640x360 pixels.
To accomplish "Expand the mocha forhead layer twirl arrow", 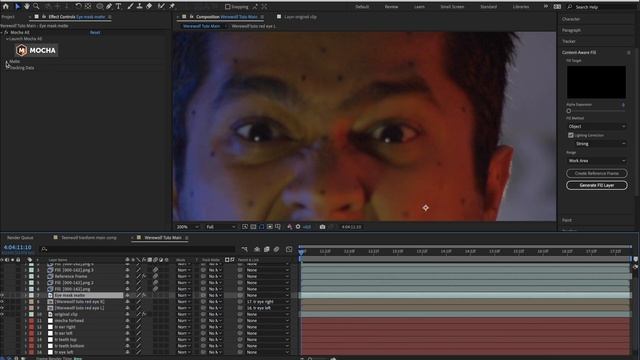I will point(26,321).
